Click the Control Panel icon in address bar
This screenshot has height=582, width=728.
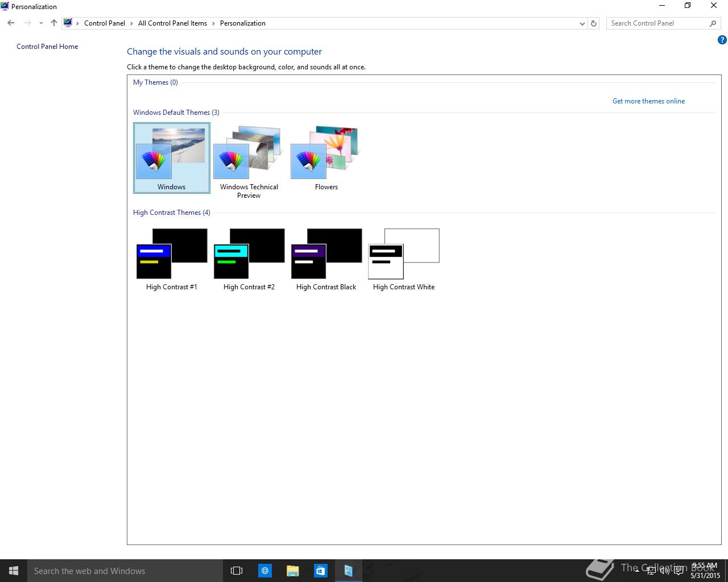[68, 23]
